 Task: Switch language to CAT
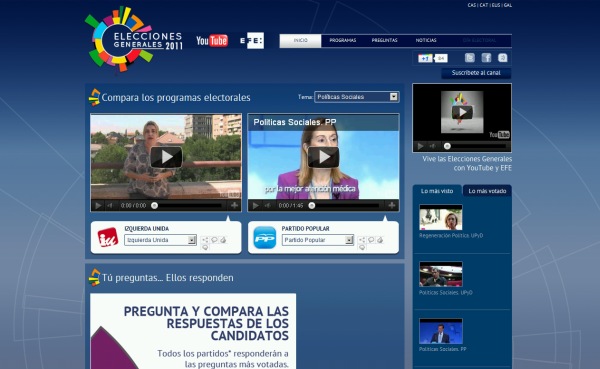484,5
